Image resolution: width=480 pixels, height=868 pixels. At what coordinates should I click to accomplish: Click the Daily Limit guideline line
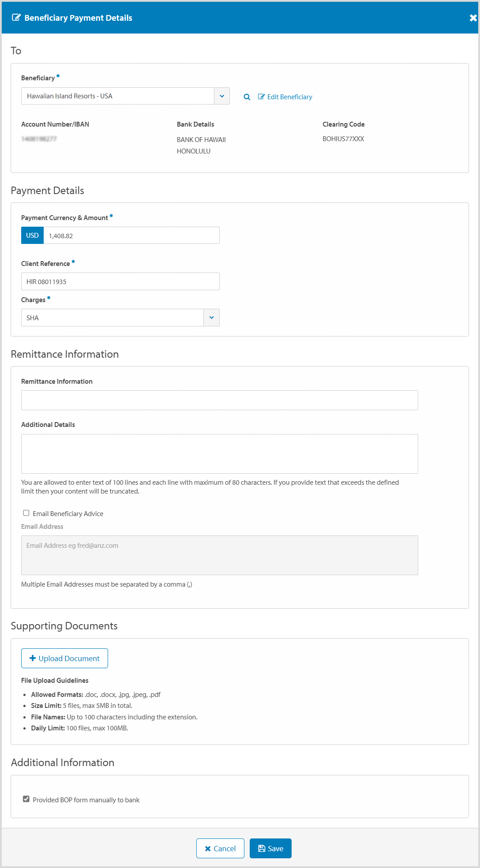79,728
